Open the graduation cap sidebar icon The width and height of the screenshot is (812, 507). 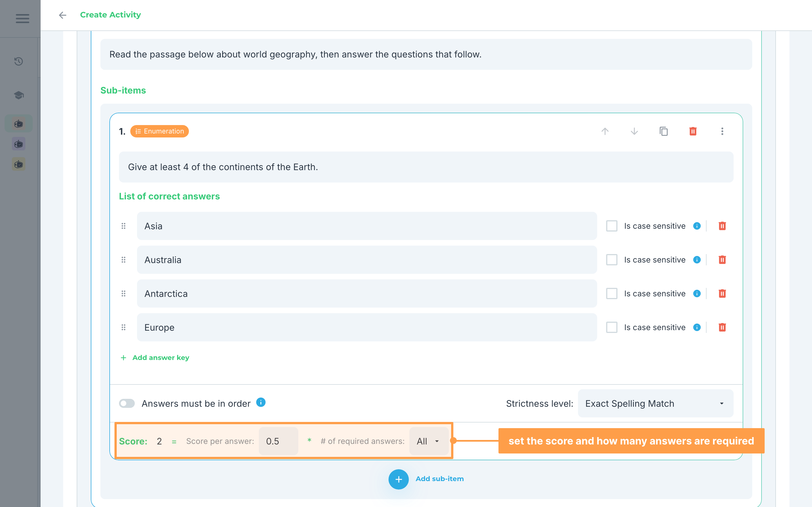click(x=19, y=95)
